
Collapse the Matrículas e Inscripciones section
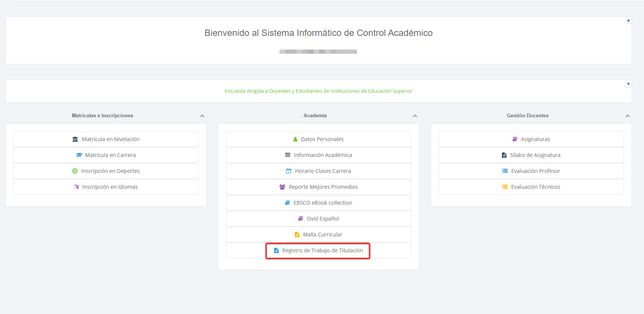[x=202, y=116]
